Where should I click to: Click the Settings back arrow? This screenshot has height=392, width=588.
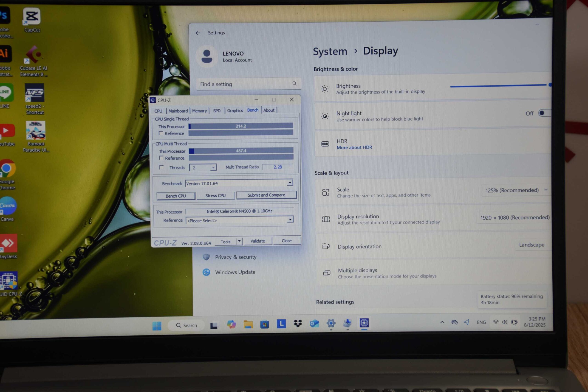pos(198,33)
